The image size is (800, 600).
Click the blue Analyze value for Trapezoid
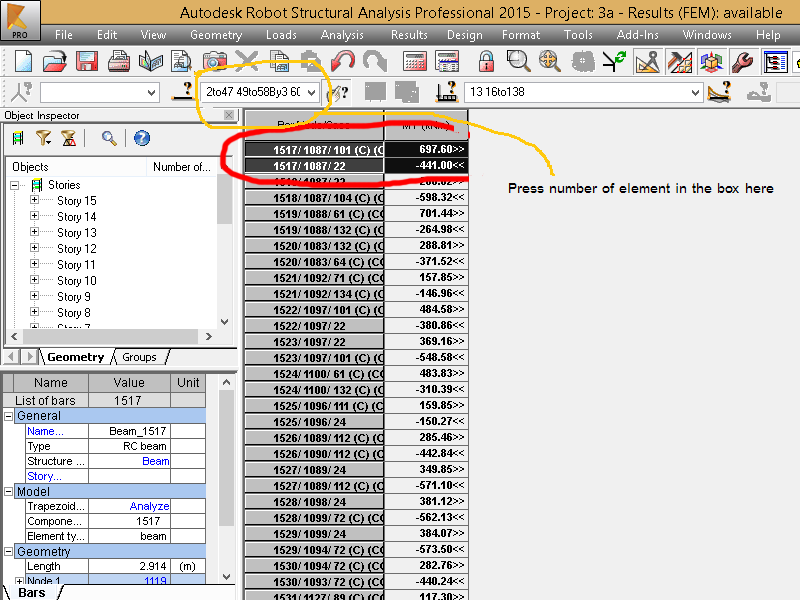149,506
